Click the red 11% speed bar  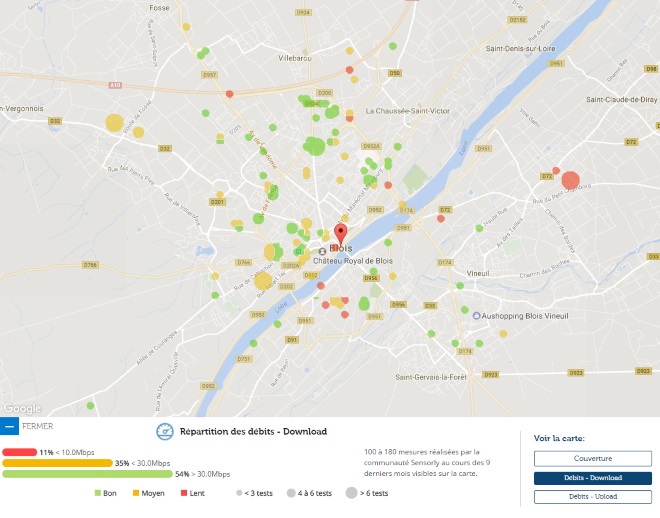tap(19, 452)
